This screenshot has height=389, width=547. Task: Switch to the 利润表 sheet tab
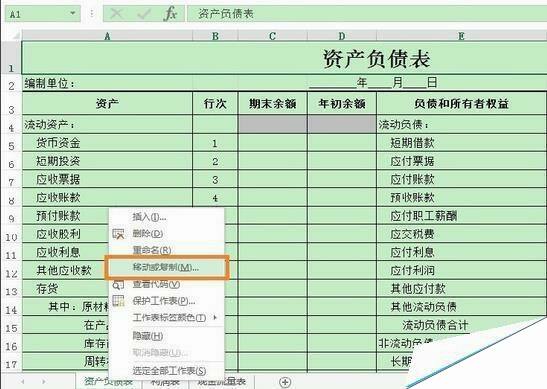tap(165, 382)
